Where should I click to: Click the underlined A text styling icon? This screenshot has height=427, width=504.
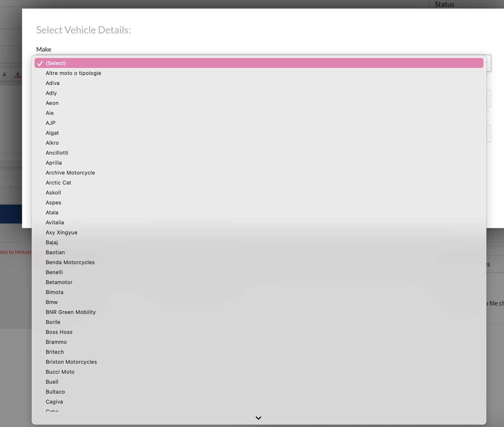(18, 74)
